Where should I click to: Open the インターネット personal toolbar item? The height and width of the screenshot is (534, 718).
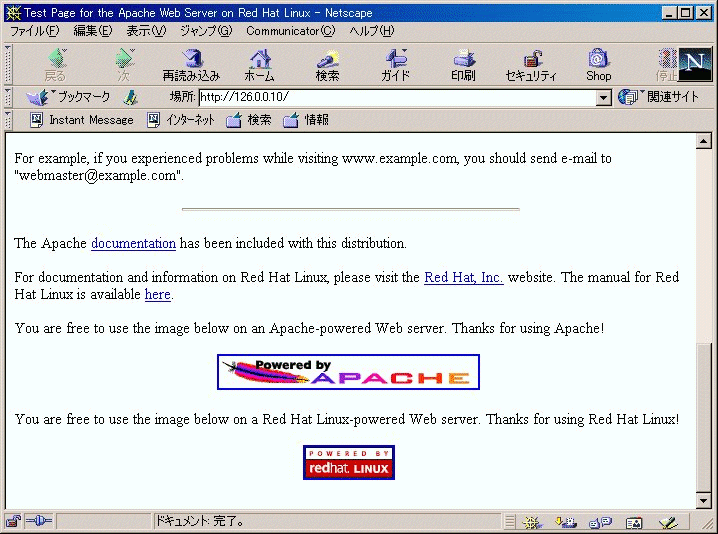[181, 120]
